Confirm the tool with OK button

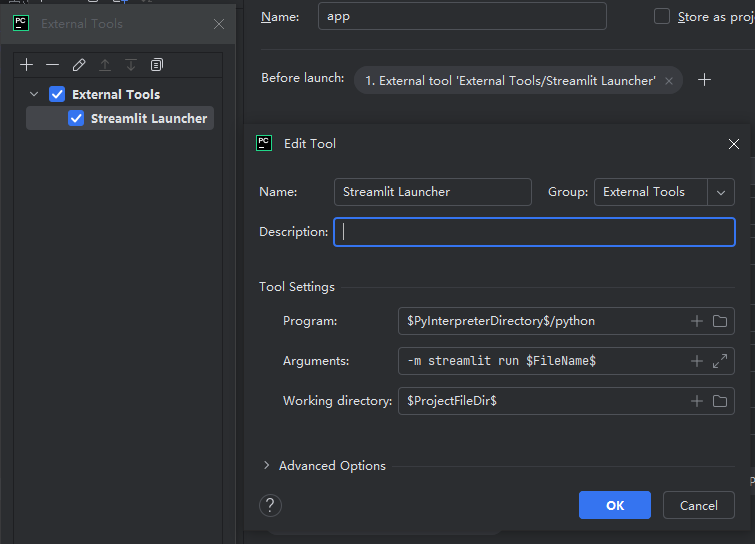(x=614, y=505)
